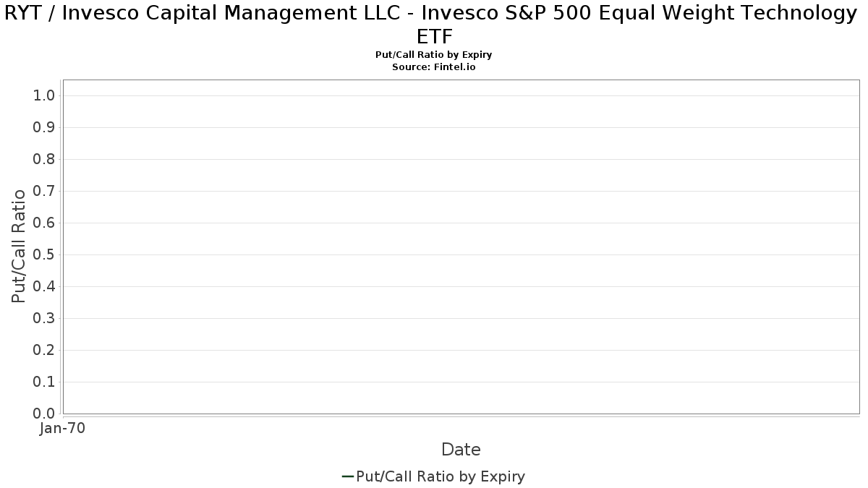
Task: Click the 0.7 y-axis tick label
Action: 44,191
